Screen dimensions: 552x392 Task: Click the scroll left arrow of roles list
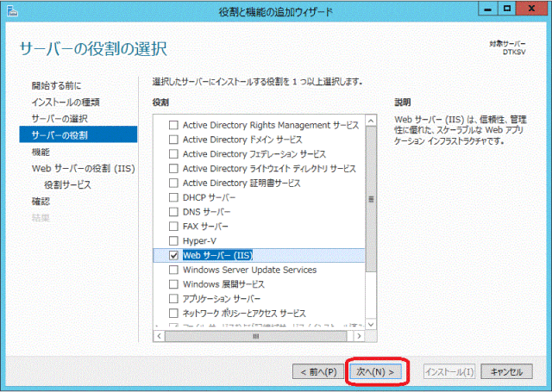tap(159, 336)
